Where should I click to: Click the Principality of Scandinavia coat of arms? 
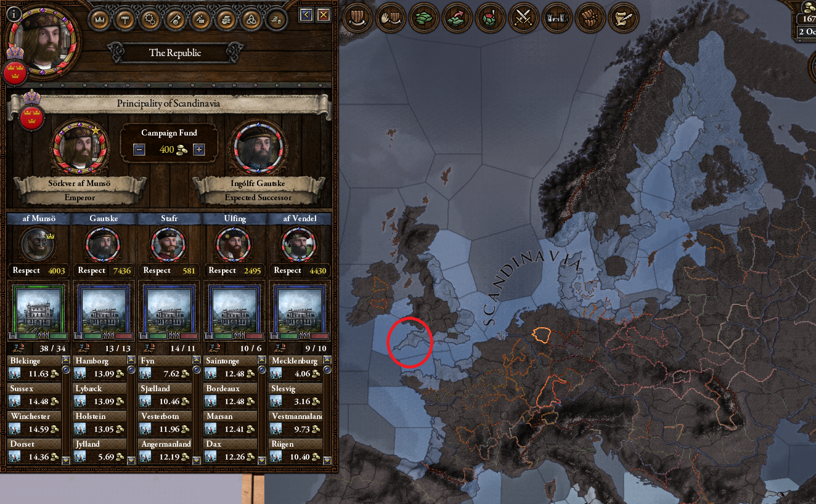click(31, 117)
